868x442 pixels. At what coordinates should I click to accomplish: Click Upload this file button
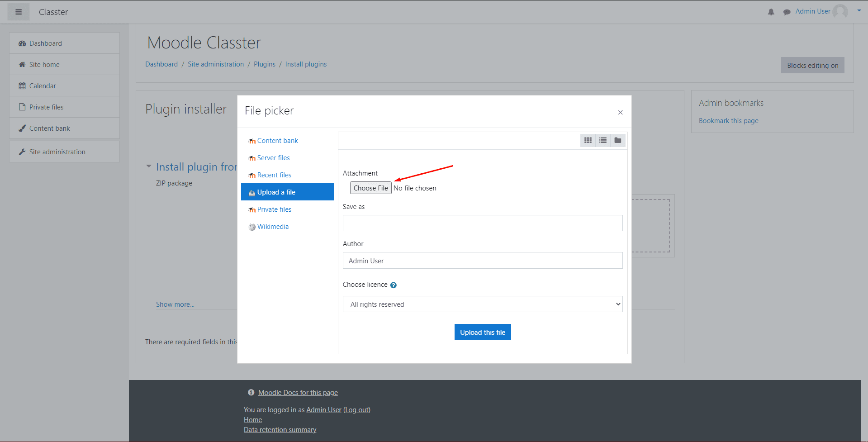pyautogui.click(x=483, y=332)
